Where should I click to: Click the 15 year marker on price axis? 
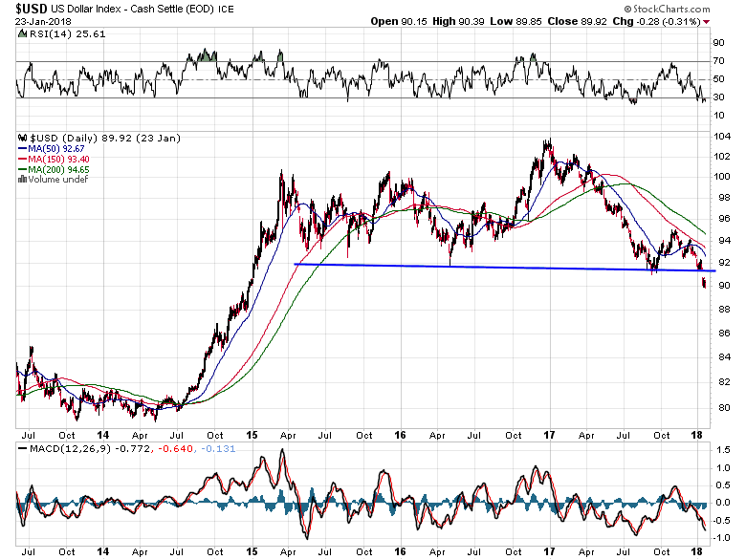pyautogui.click(x=252, y=435)
